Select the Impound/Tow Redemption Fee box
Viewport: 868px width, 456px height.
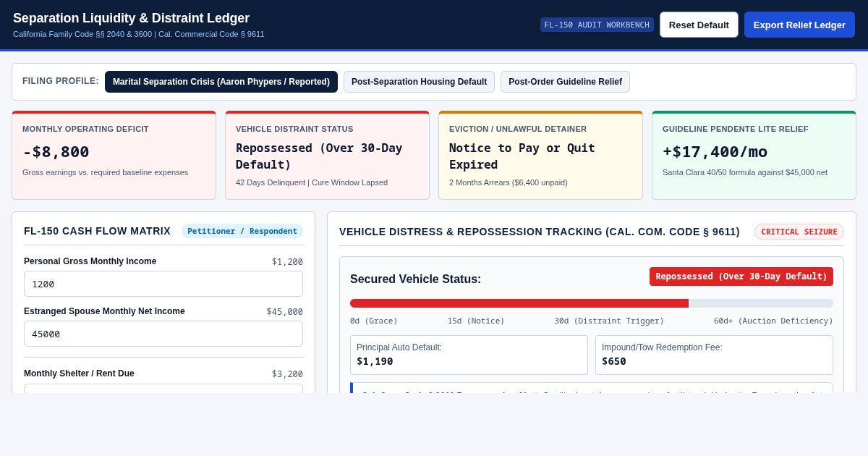tap(714, 355)
